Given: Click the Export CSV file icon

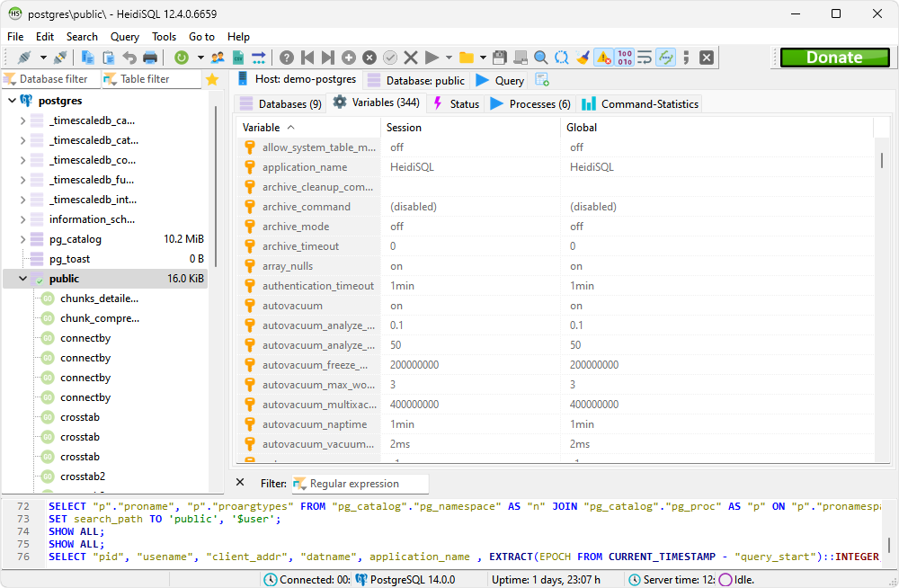Looking at the screenshot, I should (x=238, y=58).
